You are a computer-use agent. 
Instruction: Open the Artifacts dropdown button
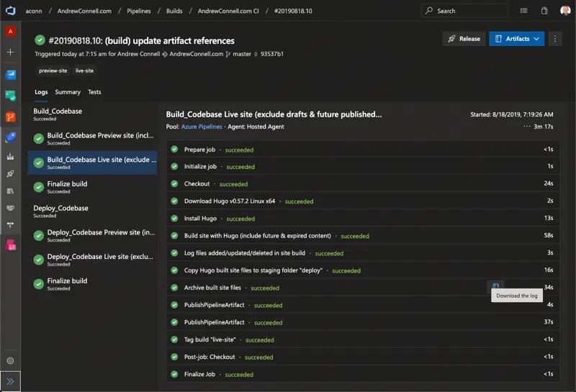pos(516,39)
